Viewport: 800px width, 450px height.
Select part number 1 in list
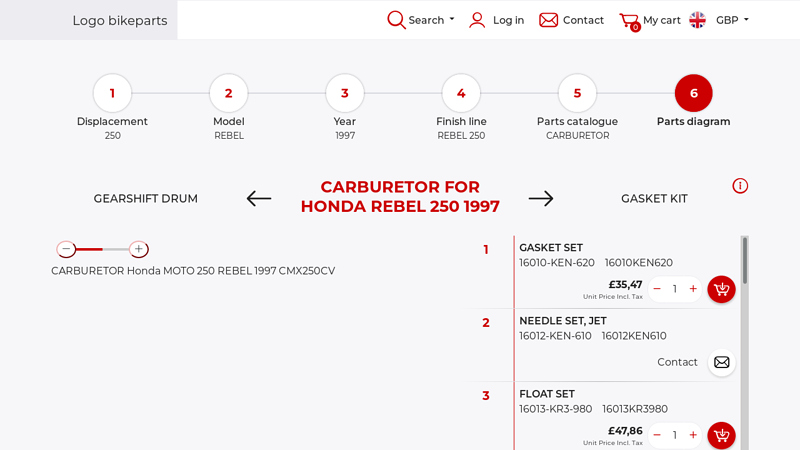click(486, 249)
